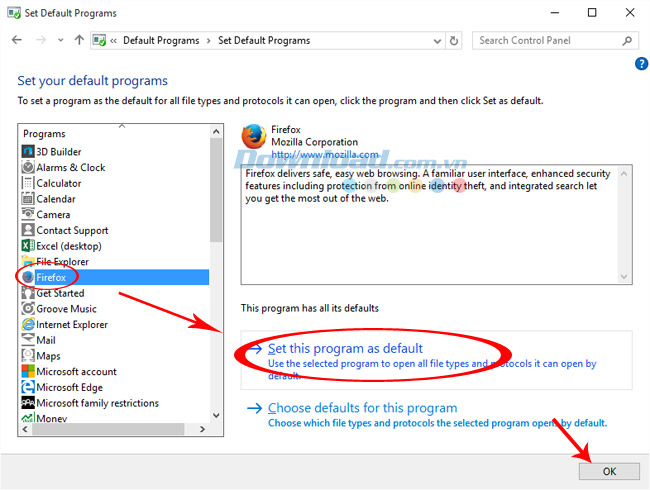This screenshot has height=490, width=650.
Task: Click the Microsoft Edge icon
Action: pos(28,387)
